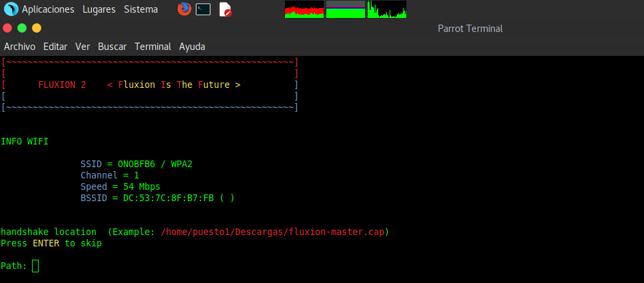This screenshot has width=644, height=283.
Task: Open the Archivo menu
Action: [19, 47]
